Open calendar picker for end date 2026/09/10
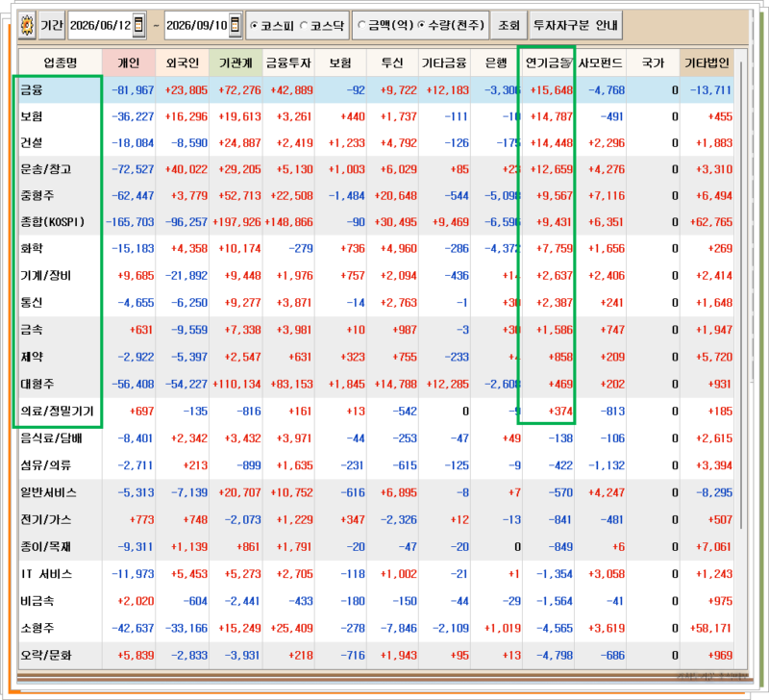This screenshot has height=700, width=769. click(235, 25)
